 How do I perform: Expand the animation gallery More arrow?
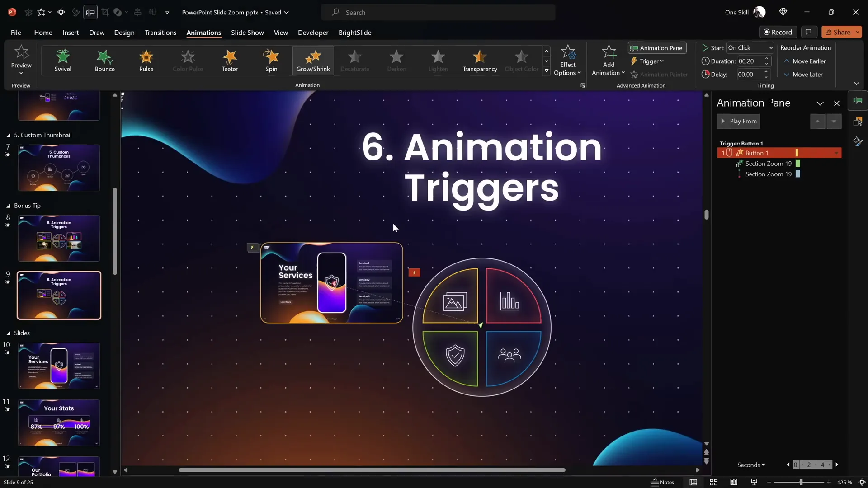(x=547, y=71)
